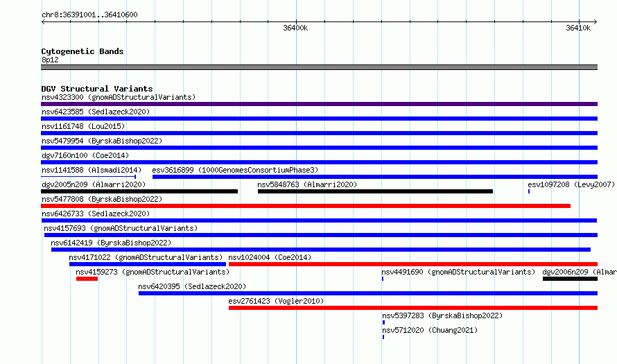Click the blue bar under nsv1161748 (Lou2015)
The height and width of the screenshot is (364, 617).
319,133
